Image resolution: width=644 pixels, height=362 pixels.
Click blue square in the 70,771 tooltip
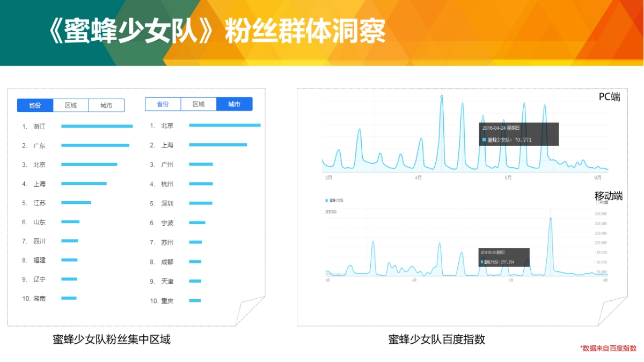coord(484,140)
